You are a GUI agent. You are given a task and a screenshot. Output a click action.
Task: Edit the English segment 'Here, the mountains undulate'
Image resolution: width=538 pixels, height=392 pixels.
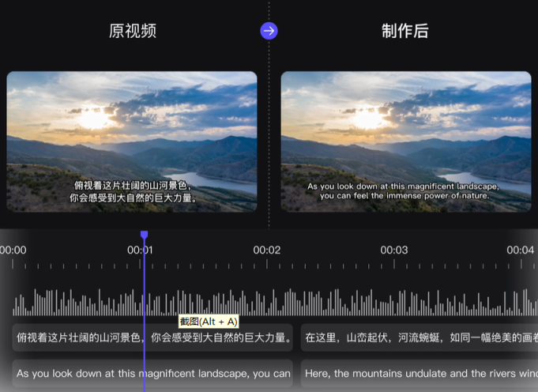[x=419, y=373]
